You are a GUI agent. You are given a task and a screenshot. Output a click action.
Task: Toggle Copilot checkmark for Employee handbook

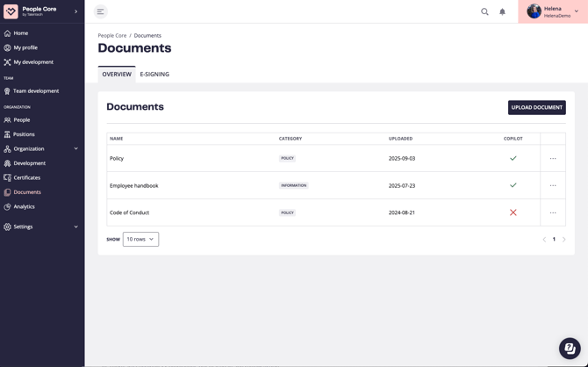[513, 185]
